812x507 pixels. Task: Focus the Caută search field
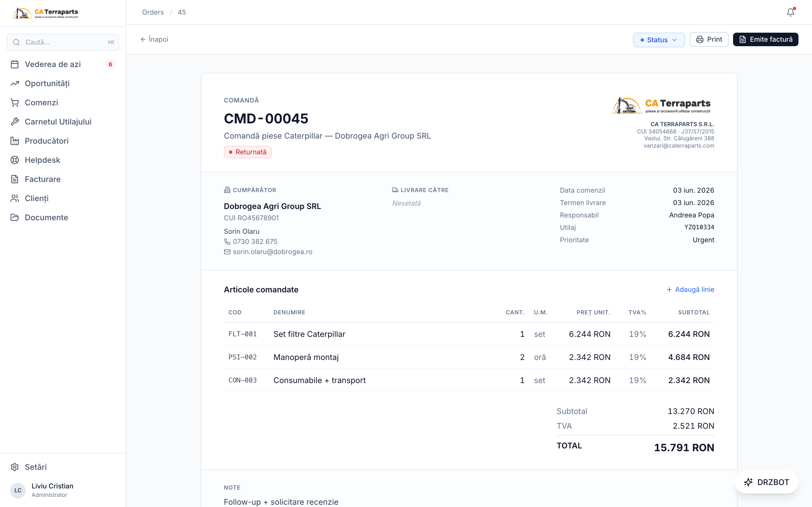pos(63,42)
